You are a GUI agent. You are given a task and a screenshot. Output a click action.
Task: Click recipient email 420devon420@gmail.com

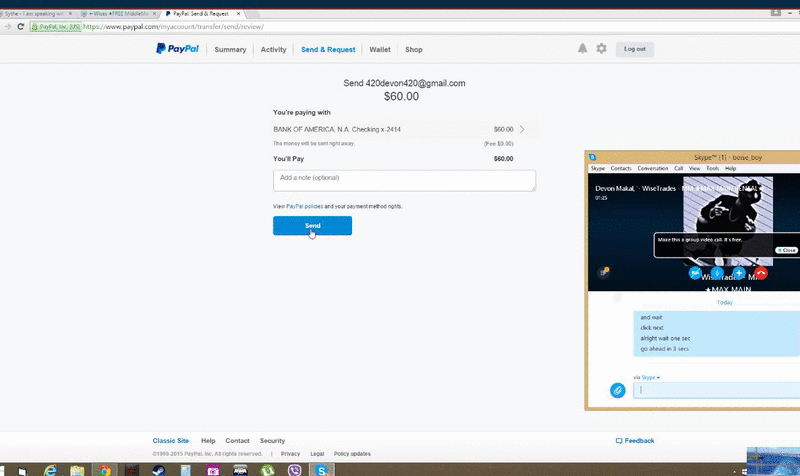[415, 83]
